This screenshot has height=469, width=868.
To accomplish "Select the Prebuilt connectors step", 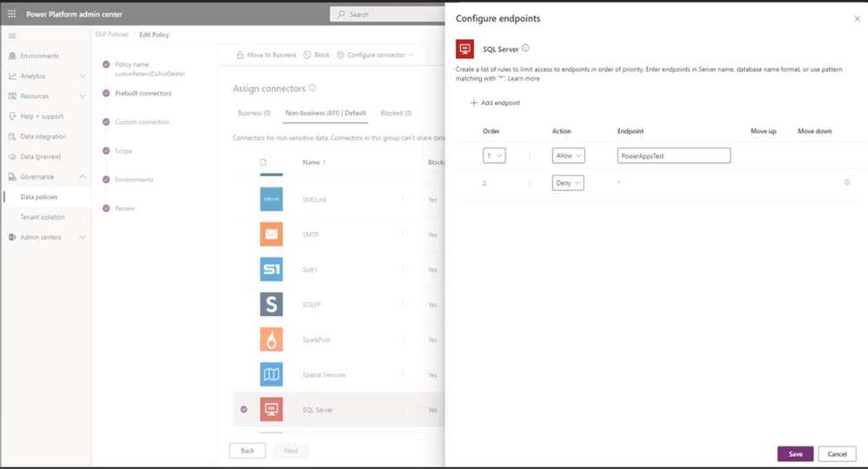I will [143, 93].
